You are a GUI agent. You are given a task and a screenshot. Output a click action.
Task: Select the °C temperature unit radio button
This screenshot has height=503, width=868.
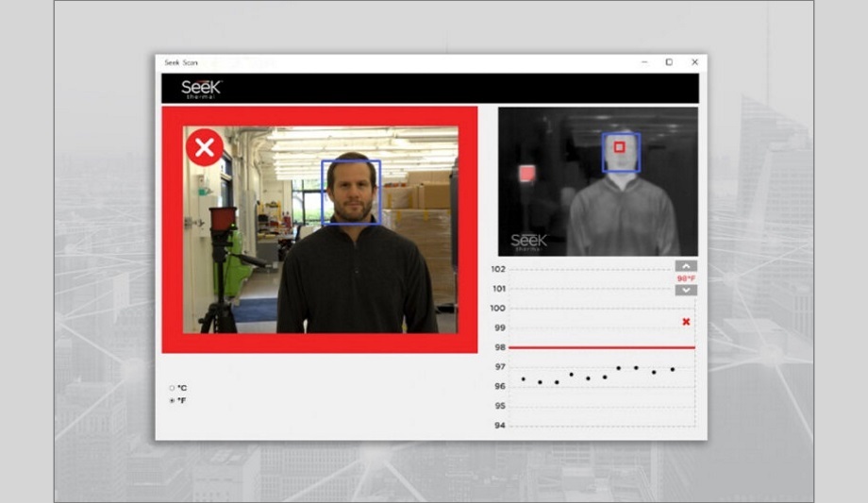(172, 388)
